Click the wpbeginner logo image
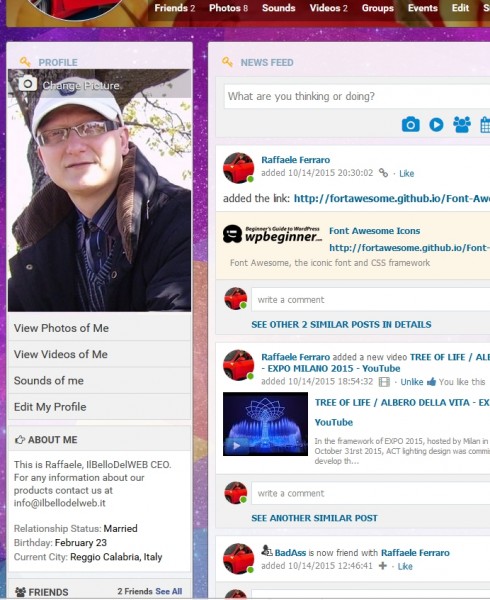 pyautogui.click(x=272, y=235)
